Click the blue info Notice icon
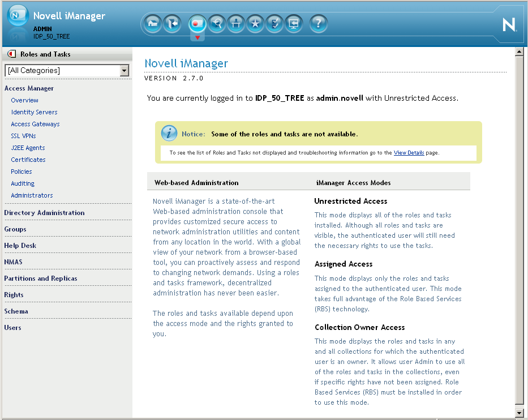Viewport: 528px width, 420px height. [x=169, y=134]
